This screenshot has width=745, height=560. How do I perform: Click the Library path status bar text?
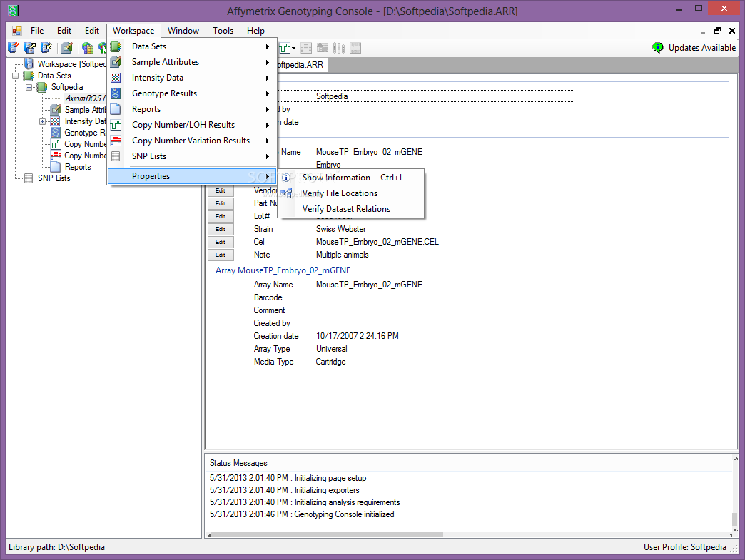point(56,547)
